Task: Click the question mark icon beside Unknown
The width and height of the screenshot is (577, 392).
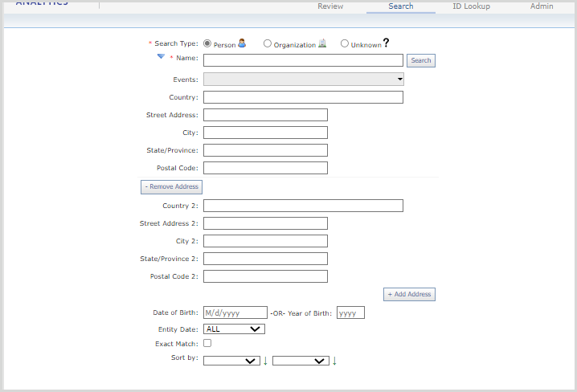Action: (x=386, y=43)
